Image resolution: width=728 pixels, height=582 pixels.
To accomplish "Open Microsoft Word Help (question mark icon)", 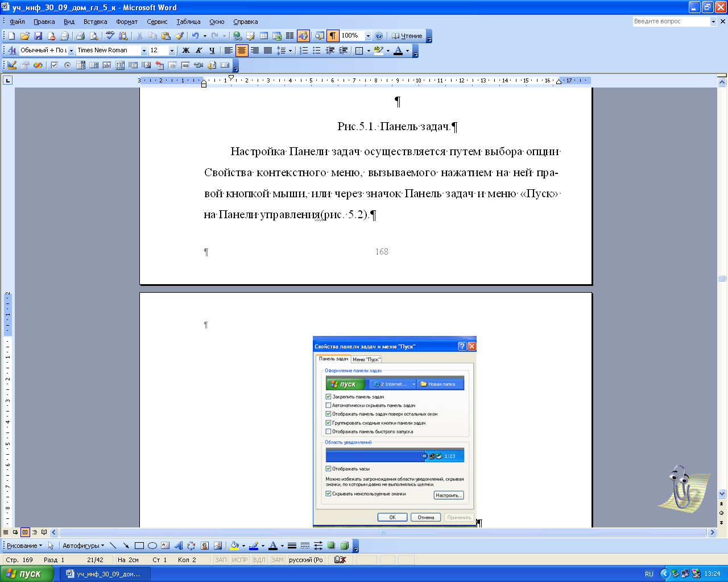I will (x=379, y=36).
